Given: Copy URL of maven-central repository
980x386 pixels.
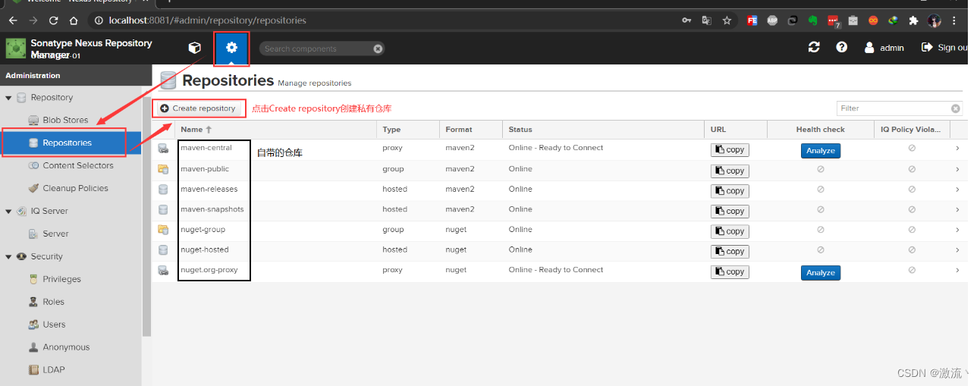Looking at the screenshot, I should coord(730,150).
